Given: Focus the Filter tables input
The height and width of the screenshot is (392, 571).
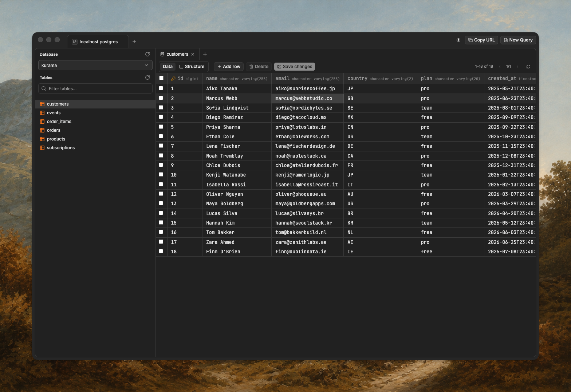Looking at the screenshot, I should (x=95, y=88).
